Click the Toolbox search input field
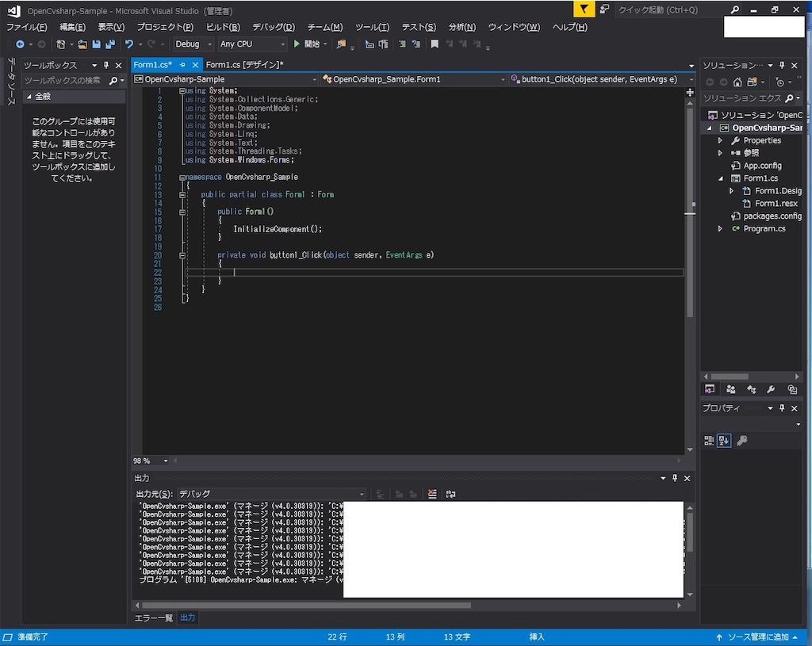 click(65, 81)
